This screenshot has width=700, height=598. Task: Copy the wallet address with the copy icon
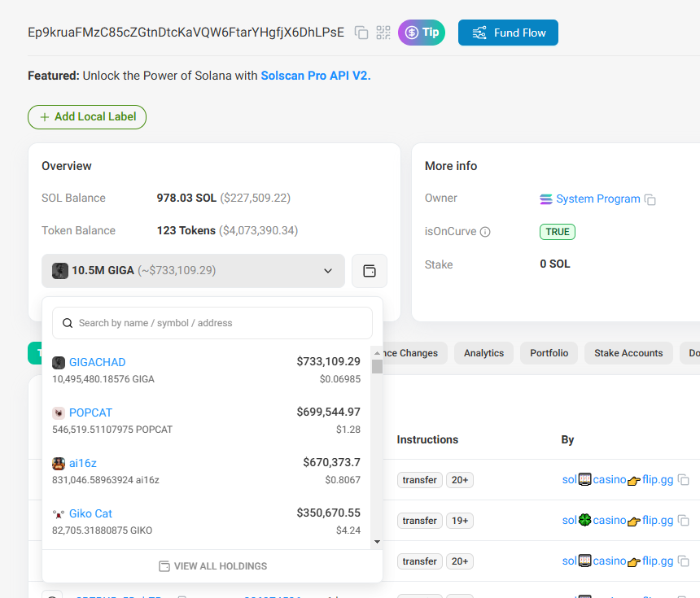pos(361,33)
